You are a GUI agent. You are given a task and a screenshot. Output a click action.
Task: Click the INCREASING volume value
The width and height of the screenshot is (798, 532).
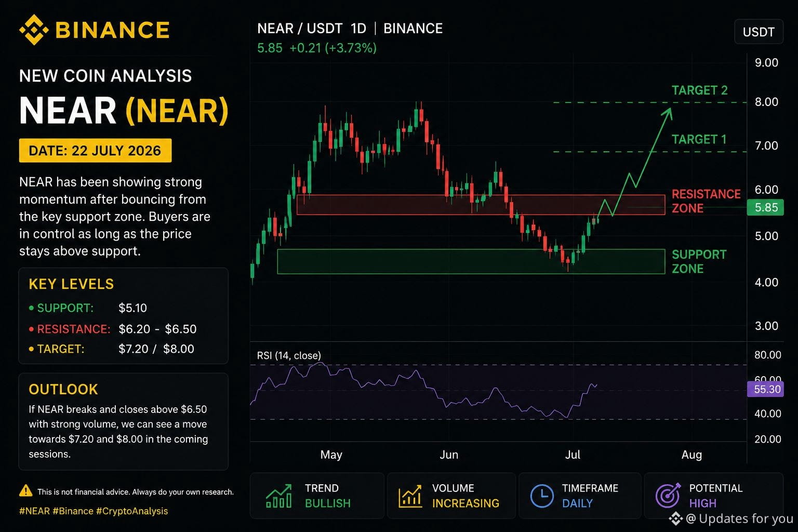465,503
